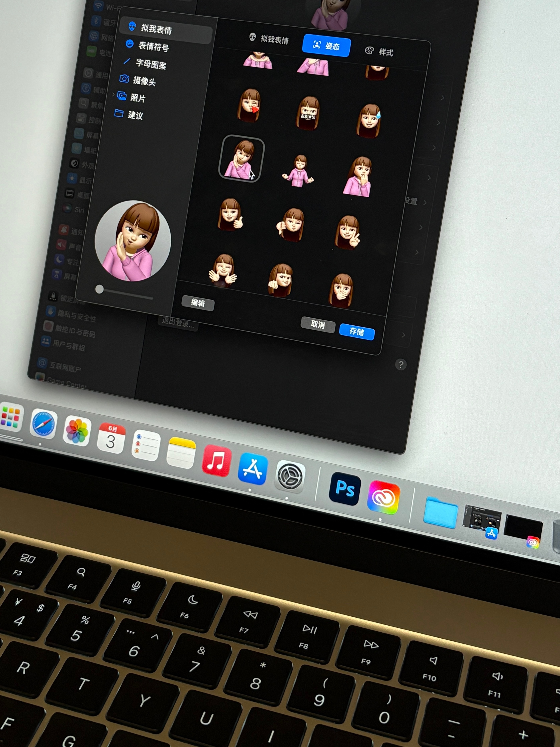Click the 取消 button

pyautogui.click(x=318, y=325)
